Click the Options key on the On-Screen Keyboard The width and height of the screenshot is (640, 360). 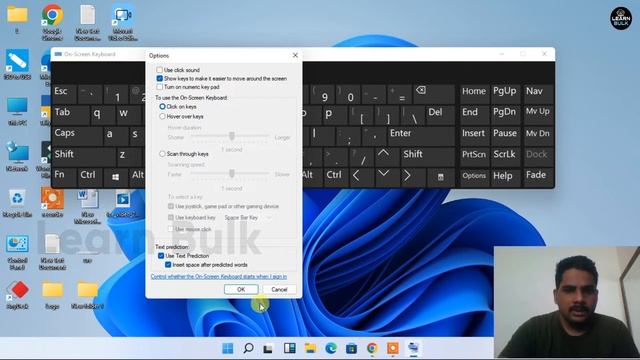click(x=474, y=177)
